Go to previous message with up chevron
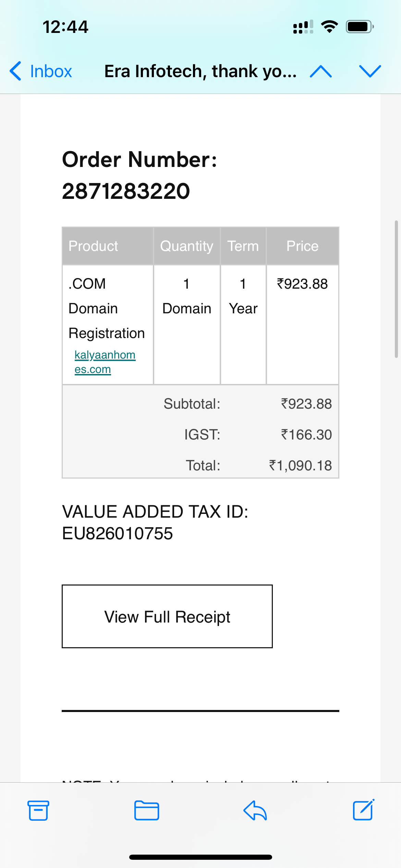This screenshot has height=868, width=401. [320, 71]
